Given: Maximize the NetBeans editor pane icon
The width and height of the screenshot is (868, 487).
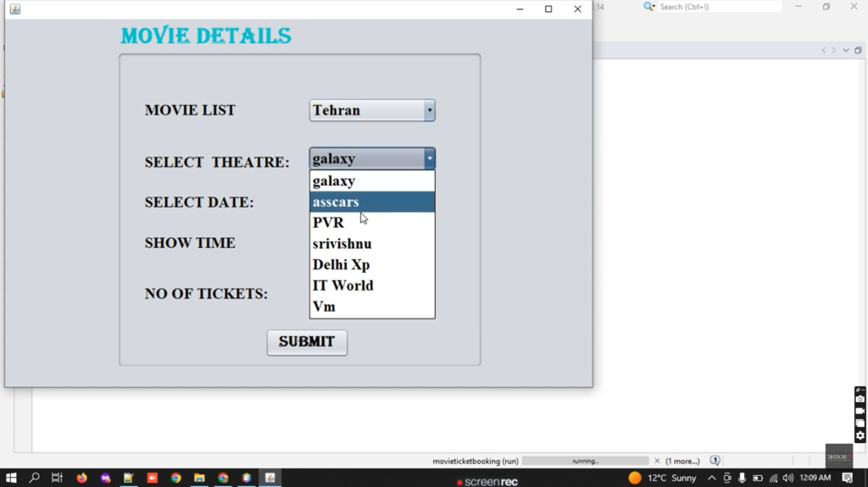Looking at the screenshot, I should pos(858,50).
